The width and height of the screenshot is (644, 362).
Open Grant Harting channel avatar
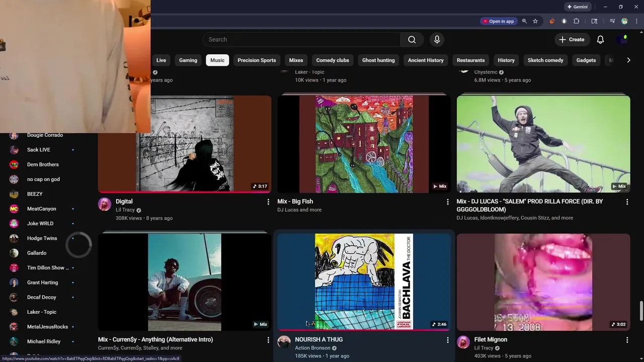coord(14,283)
